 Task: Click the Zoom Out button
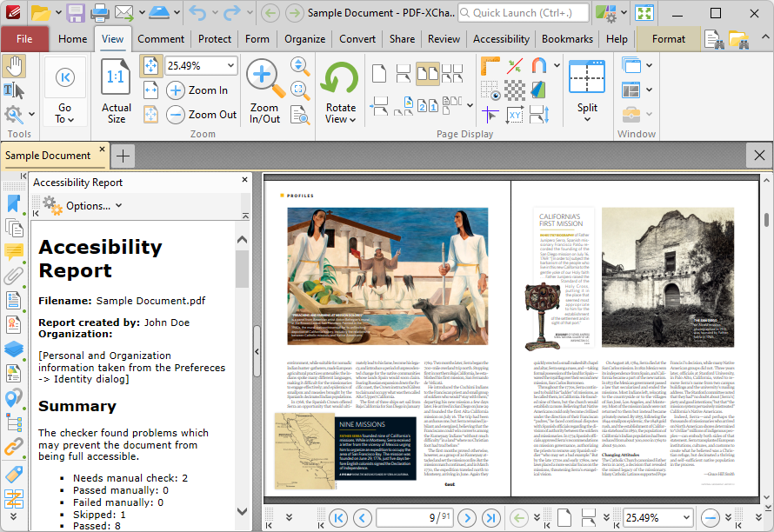202,115
